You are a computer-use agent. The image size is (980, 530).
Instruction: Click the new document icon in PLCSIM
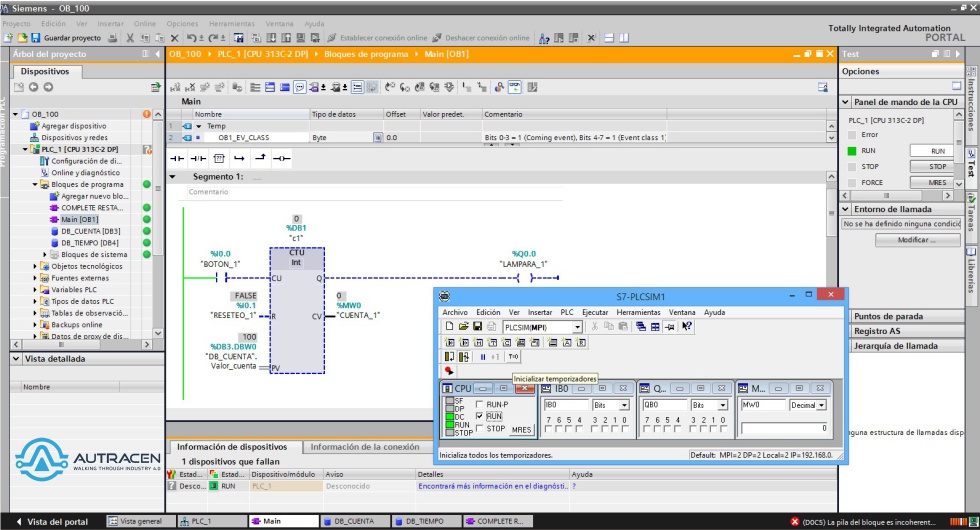(x=449, y=326)
